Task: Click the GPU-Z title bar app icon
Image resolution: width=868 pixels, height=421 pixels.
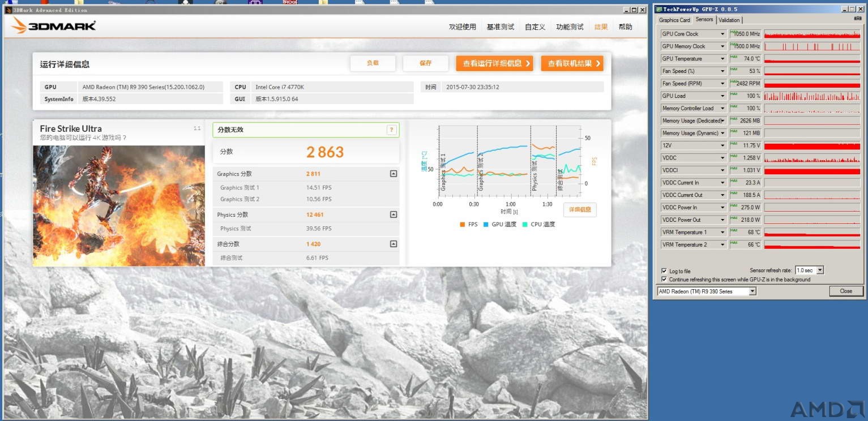Action: [x=659, y=9]
